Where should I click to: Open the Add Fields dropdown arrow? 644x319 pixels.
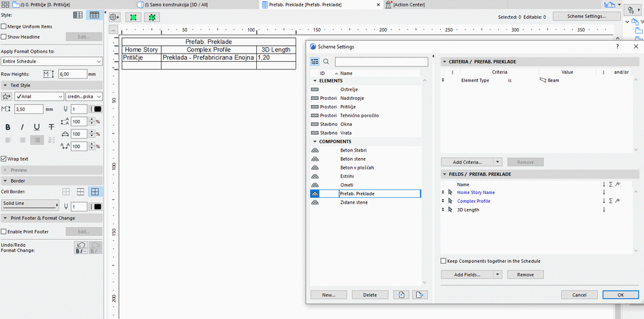(x=498, y=275)
